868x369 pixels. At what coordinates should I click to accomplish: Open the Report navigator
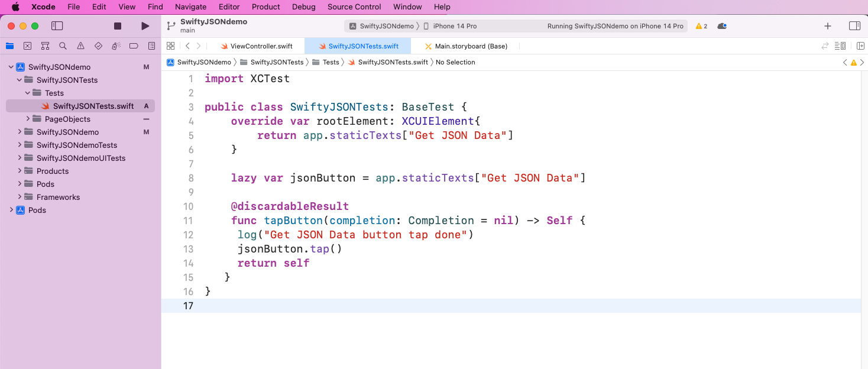point(151,46)
